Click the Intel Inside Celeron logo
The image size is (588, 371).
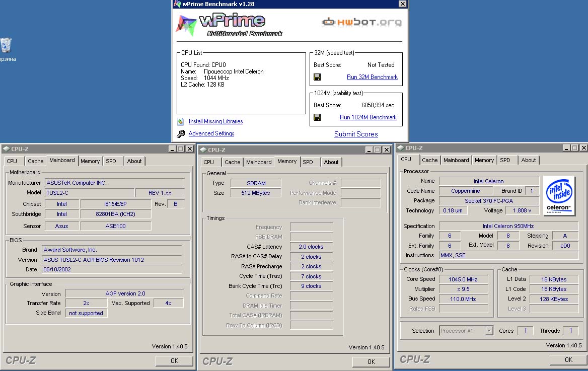tap(559, 195)
